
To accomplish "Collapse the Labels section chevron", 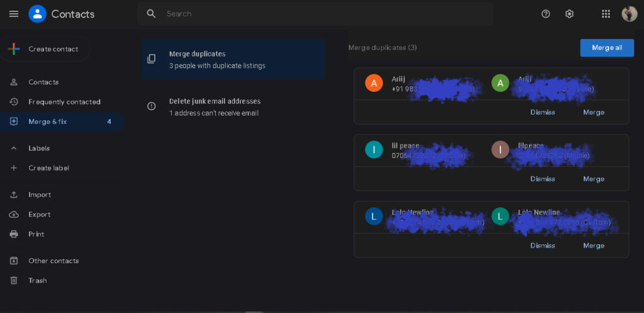I will point(14,148).
